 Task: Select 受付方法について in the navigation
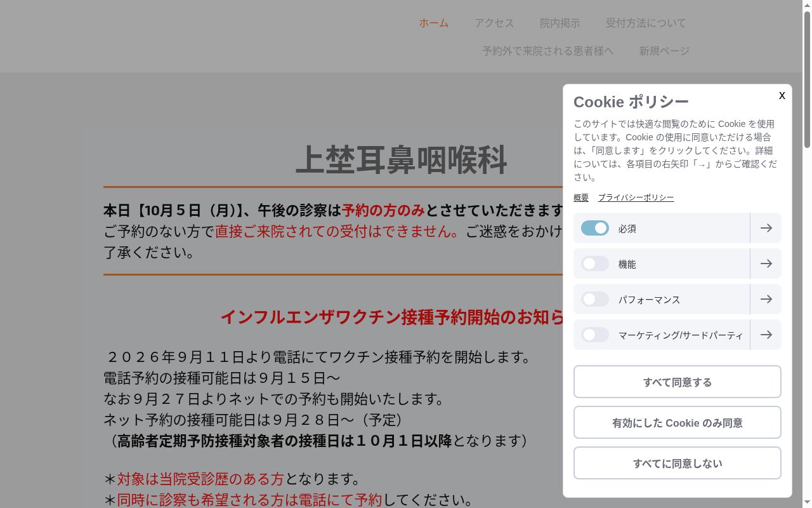[646, 23]
